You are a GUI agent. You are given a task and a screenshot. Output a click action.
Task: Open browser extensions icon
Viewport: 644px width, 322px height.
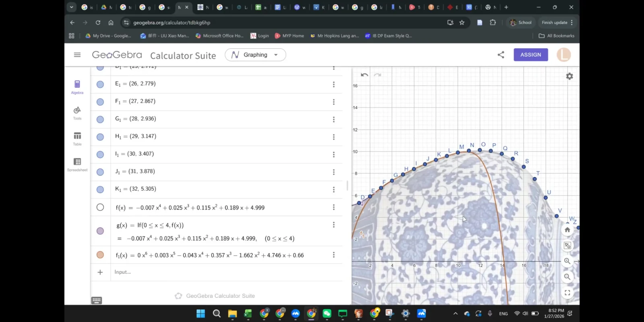[x=493, y=23]
